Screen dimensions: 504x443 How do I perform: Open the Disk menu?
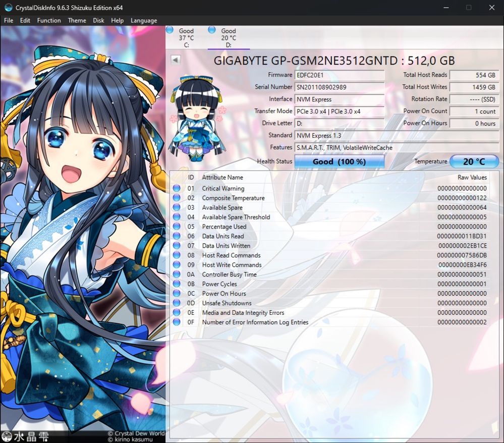99,20
